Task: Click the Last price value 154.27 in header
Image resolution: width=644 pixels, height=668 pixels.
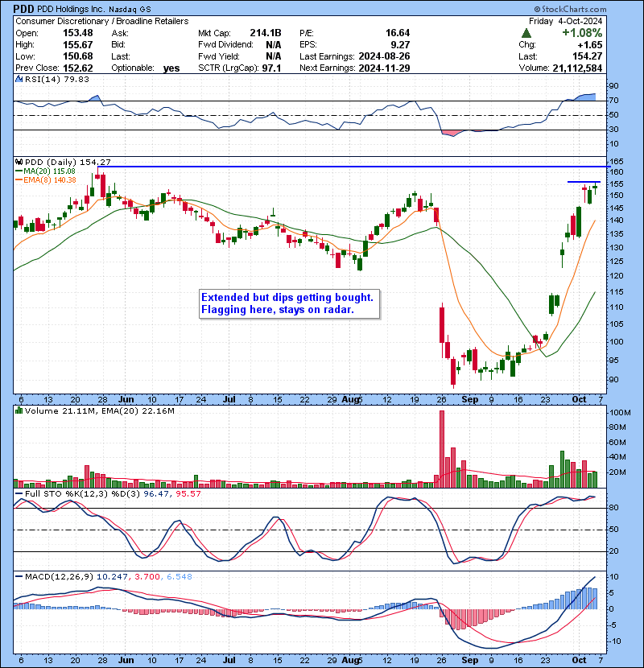Action: pos(588,56)
